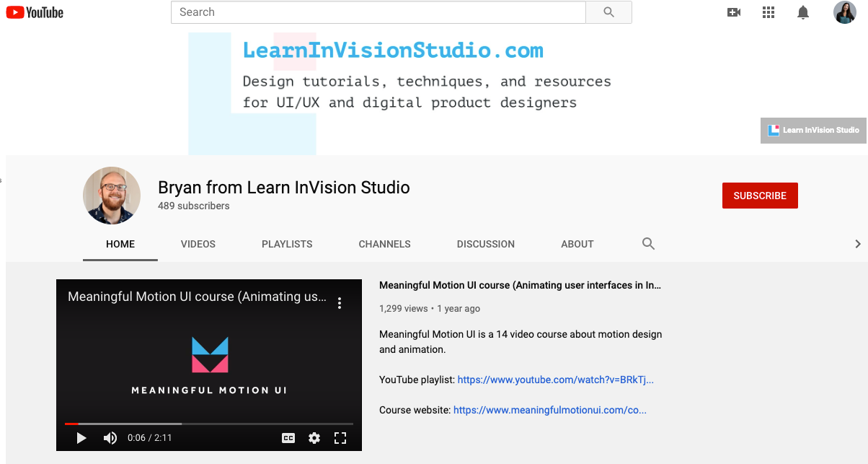The height and width of the screenshot is (464, 868).
Task: Toggle fullscreen on the video player
Action: pos(340,438)
